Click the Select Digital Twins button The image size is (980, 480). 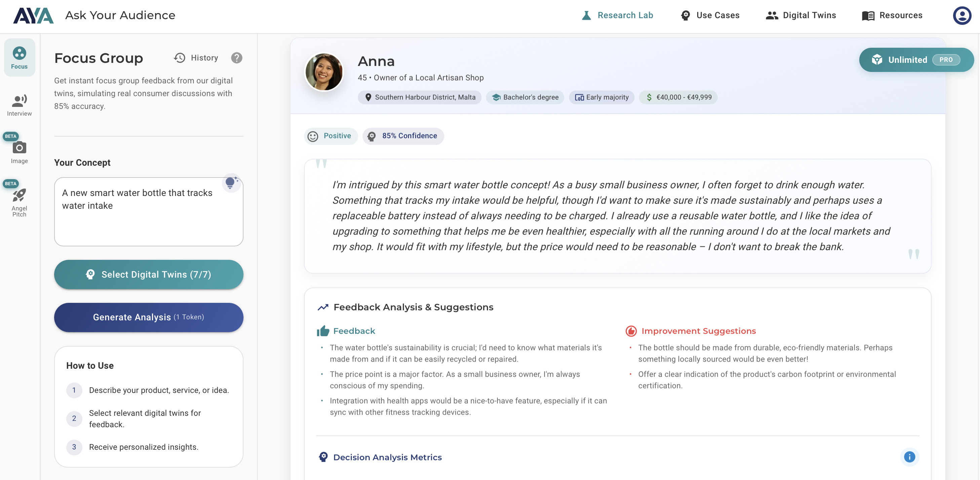click(x=148, y=274)
